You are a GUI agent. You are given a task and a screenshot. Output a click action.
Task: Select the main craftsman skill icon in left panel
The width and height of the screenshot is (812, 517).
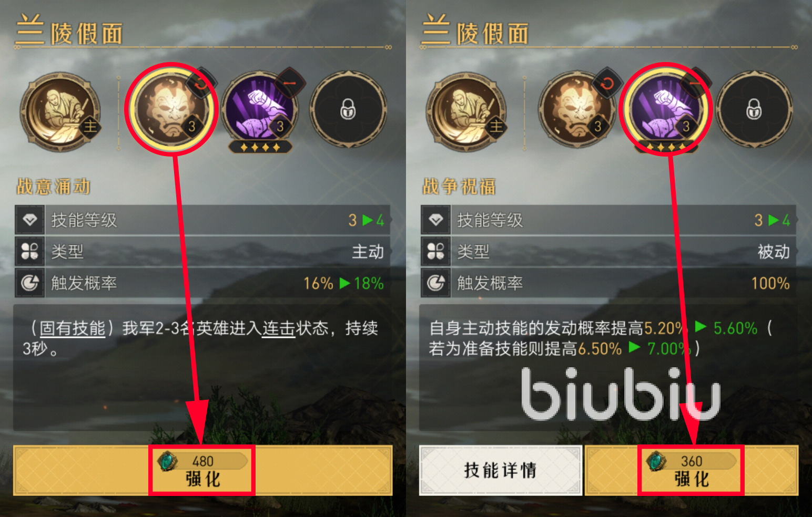pyautogui.click(x=60, y=112)
